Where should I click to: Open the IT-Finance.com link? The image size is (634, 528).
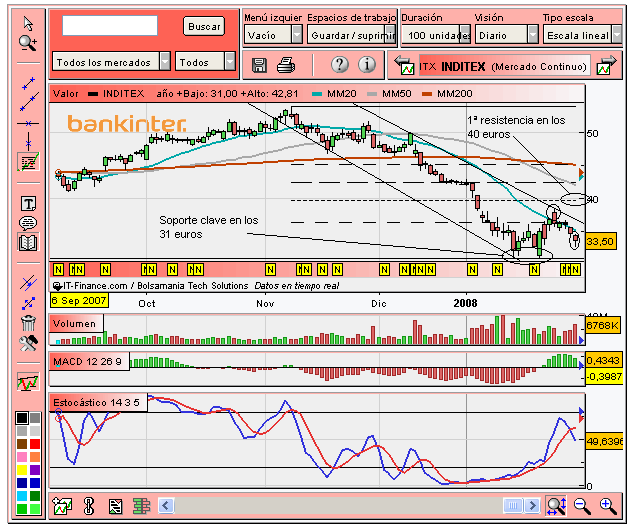(95, 286)
